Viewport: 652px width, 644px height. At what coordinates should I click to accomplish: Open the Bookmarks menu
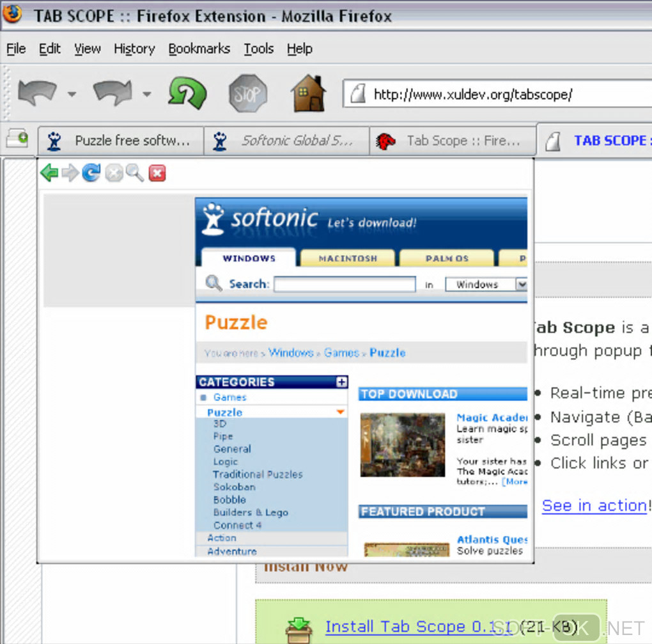pos(199,49)
